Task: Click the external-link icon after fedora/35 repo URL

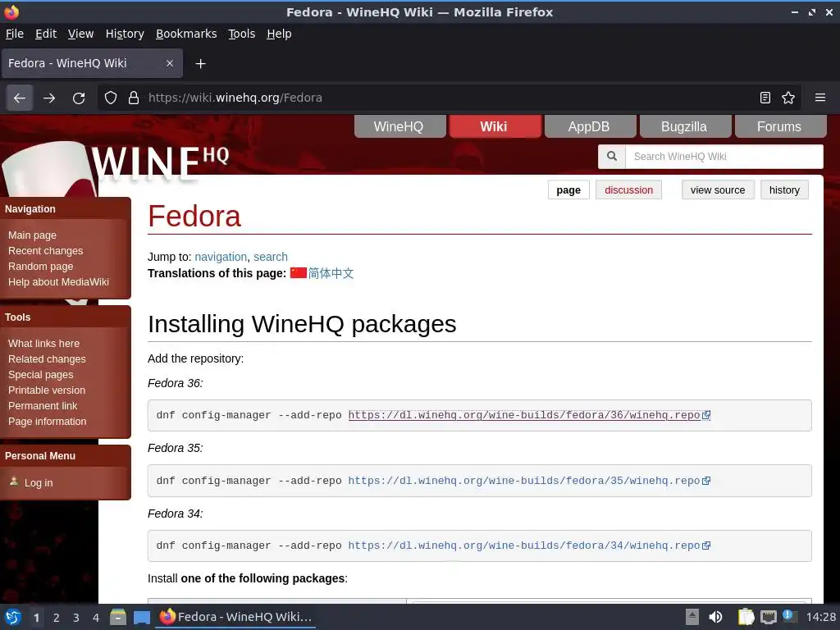Action: pyautogui.click(x=706, y=481)
